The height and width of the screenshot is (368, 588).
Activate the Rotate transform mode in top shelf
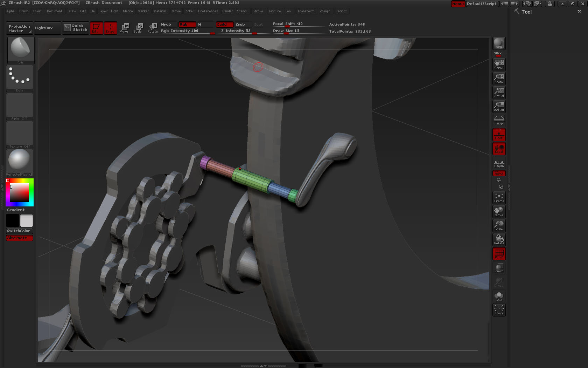tap(152, 28)
